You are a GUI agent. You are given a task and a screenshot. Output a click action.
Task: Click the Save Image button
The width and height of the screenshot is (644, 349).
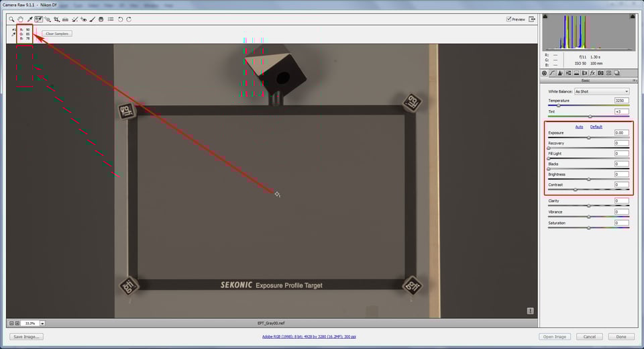pyautogui.click(x=26, y=337)
